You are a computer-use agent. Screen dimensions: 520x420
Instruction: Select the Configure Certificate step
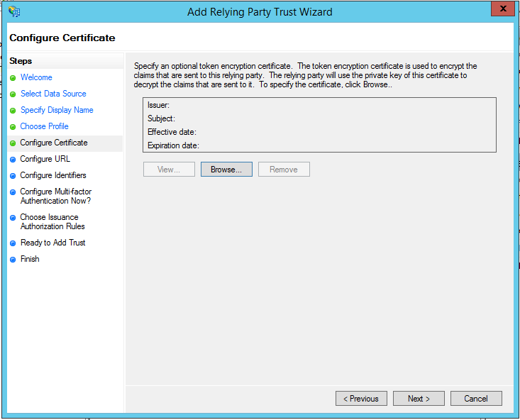[x=54, y=143]
